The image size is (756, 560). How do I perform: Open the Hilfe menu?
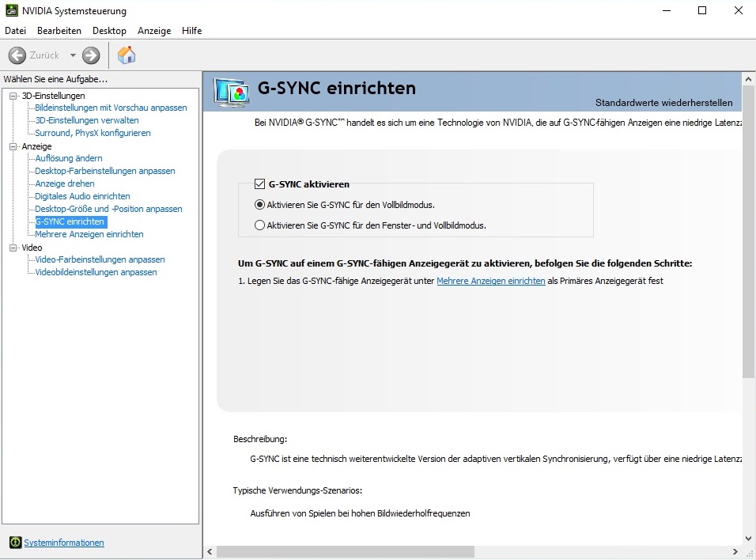pyautogui.click(x=192, y=30)
